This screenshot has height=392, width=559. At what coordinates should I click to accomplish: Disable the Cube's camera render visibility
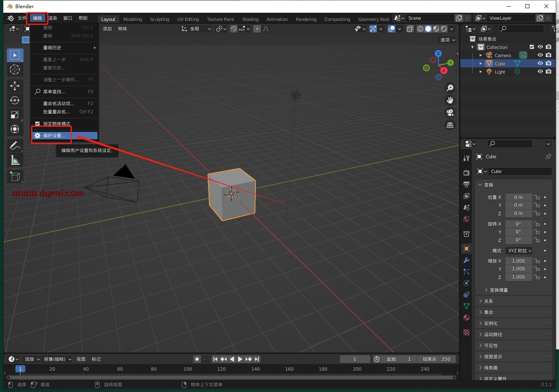548,63
